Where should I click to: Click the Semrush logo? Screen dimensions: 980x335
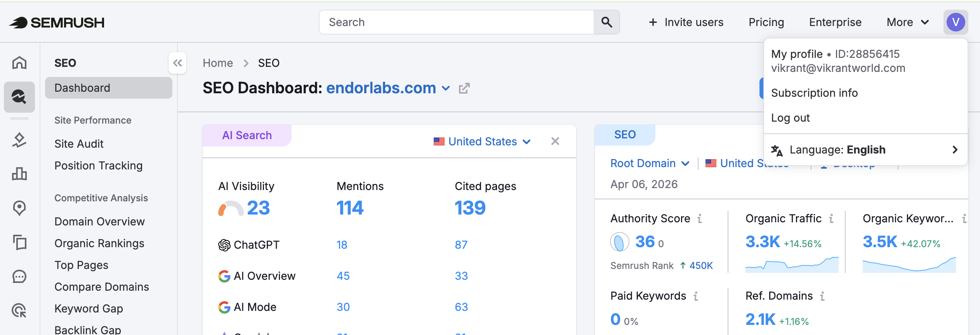point(57,23)
